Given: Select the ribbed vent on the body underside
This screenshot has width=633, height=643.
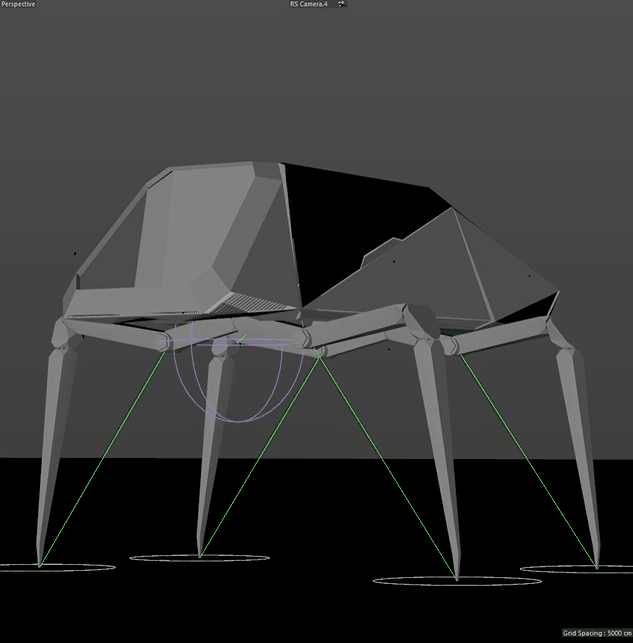Looking at the screenshot, I should 251,305.
